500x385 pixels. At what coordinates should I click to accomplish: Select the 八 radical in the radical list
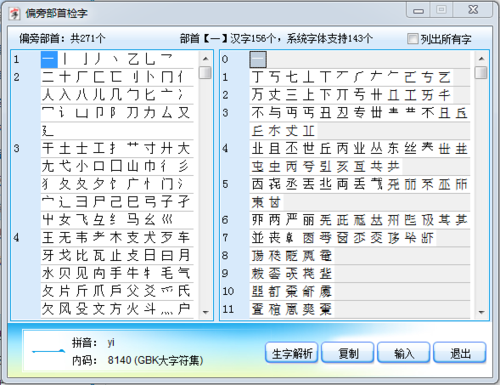point(82,95)
